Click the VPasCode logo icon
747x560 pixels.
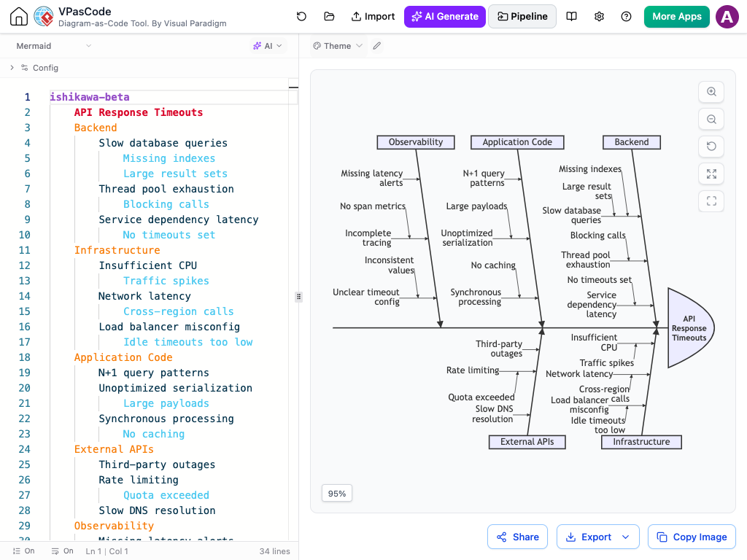pyautogui.click(x=44, y=16)
